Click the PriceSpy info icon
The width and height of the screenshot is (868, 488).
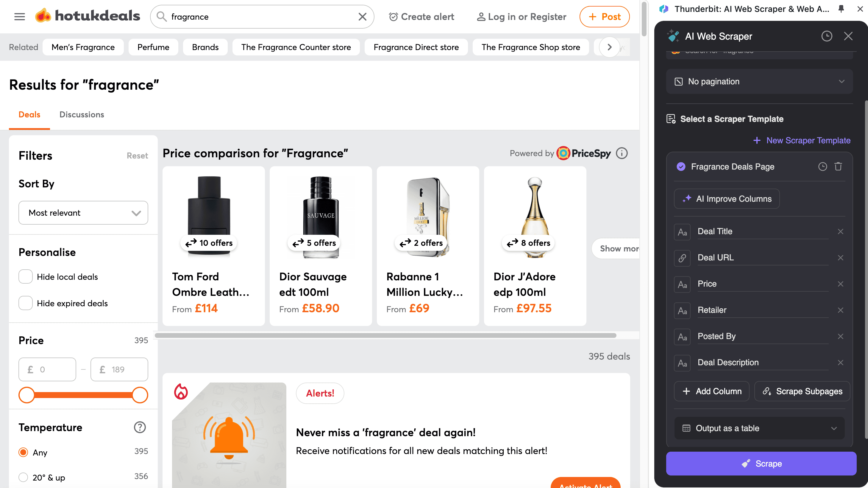[622, 153]
